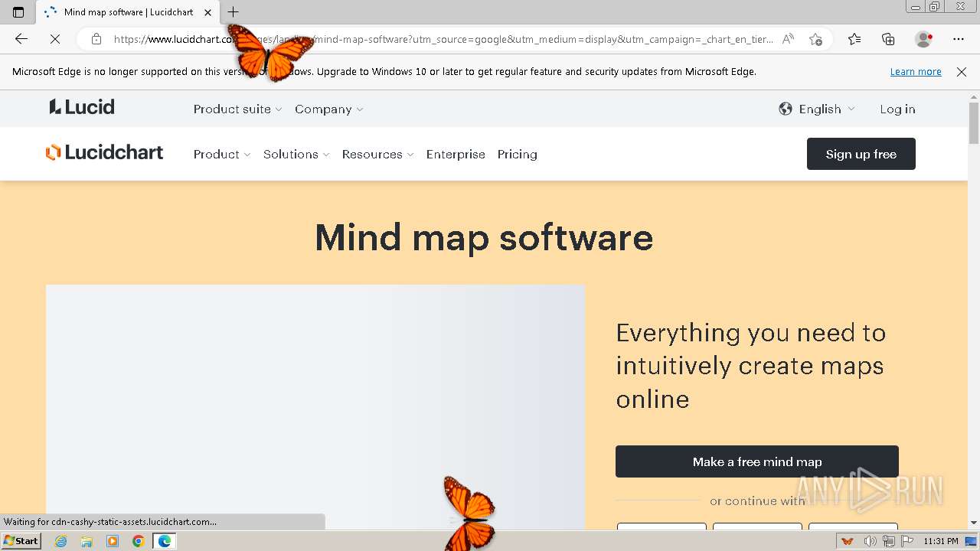The image size is (980, 551).
Task: Expand the Product menu
Action: click(222, 154)
